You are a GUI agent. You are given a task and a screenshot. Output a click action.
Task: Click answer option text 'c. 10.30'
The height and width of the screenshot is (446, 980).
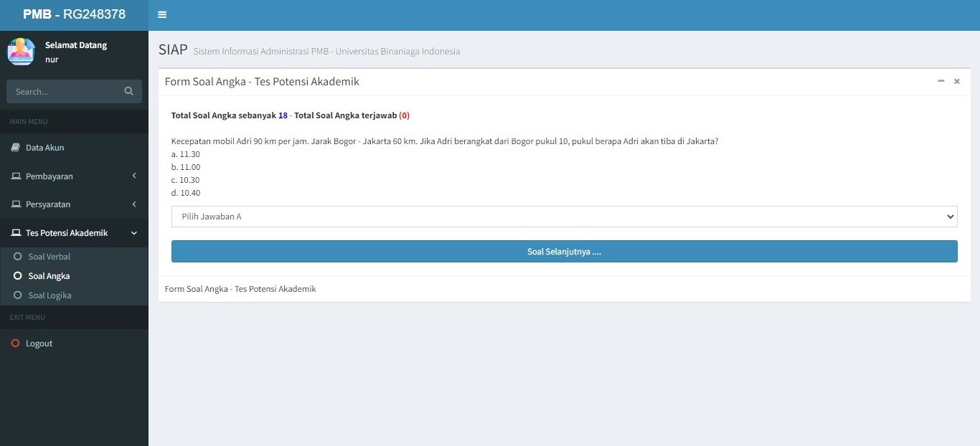(x=185, y=180)
